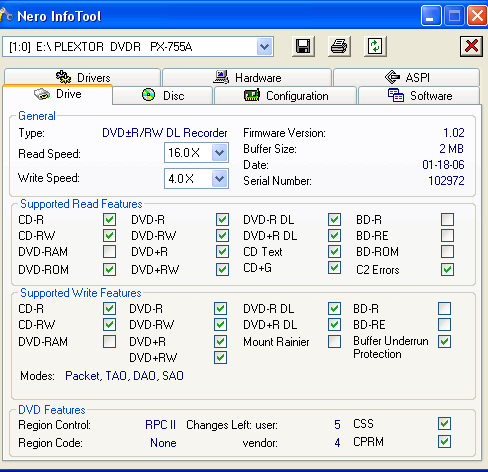This screenshot has height=472, width=488.
Task: Minimize the Nero InfoTool window
Action: tap(431, 16)
